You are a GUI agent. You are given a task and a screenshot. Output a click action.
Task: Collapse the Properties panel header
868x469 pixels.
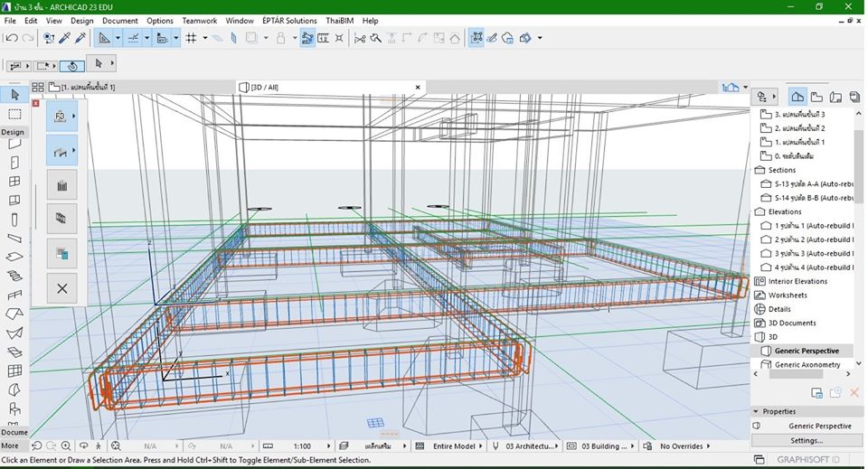pos(807,411)
